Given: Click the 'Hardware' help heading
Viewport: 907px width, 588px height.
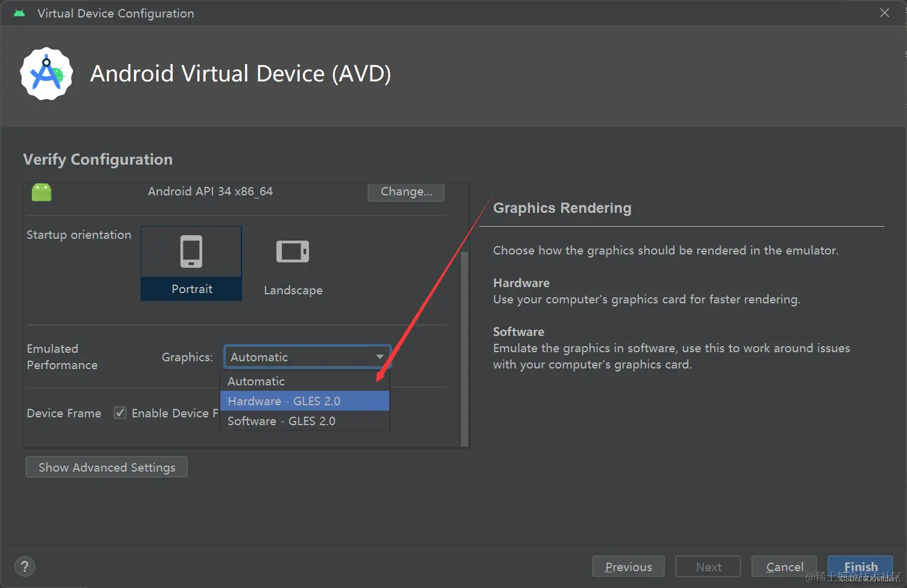Looking at the screenshot, I should pyautogui.click(x=521, y=283).
